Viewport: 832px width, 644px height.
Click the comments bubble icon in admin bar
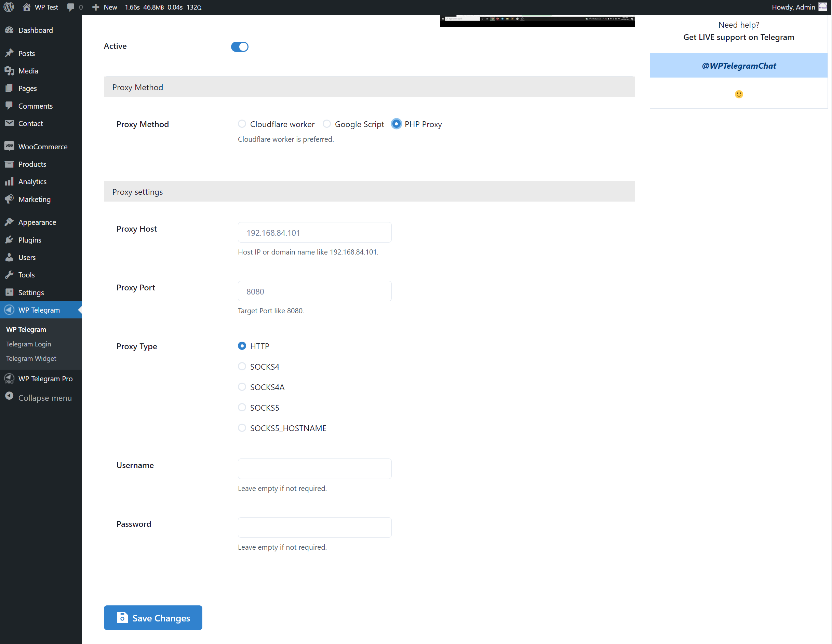point(70,7)
